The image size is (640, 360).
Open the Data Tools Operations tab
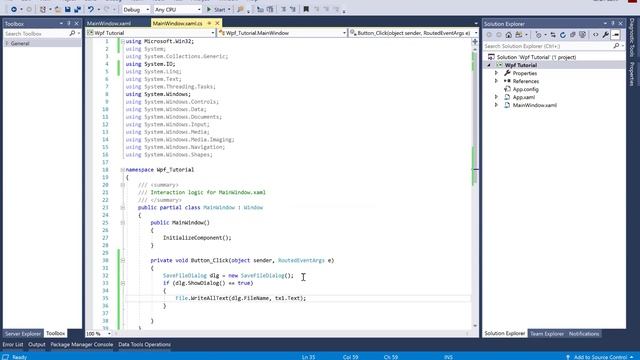pyautogui.click(x=144, y=344)
